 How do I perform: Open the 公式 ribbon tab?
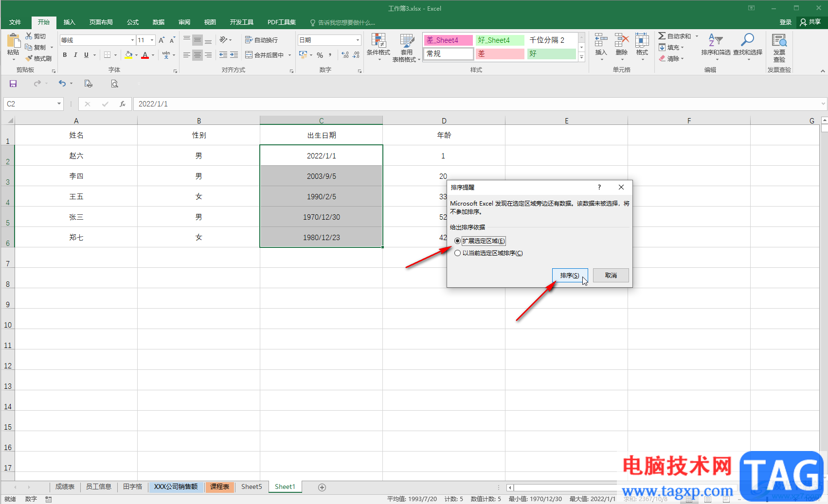pos(133,22)
